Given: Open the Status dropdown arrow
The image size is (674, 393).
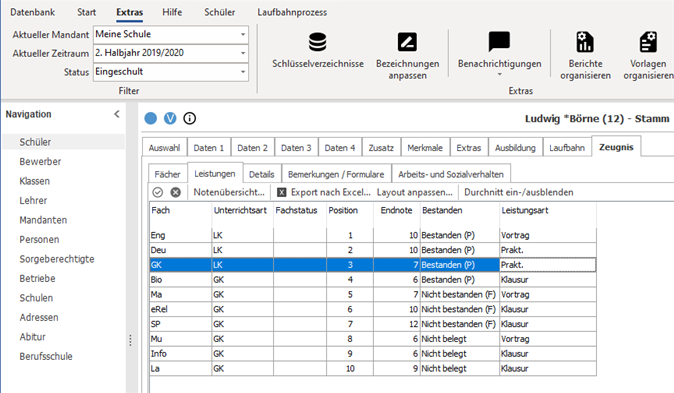Looking at the screenshot, I should click(242, 72).
